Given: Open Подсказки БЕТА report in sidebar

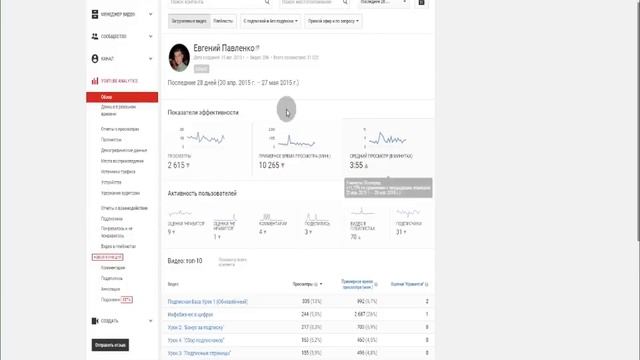Looking at the screenshot, I should pos(117,300).
